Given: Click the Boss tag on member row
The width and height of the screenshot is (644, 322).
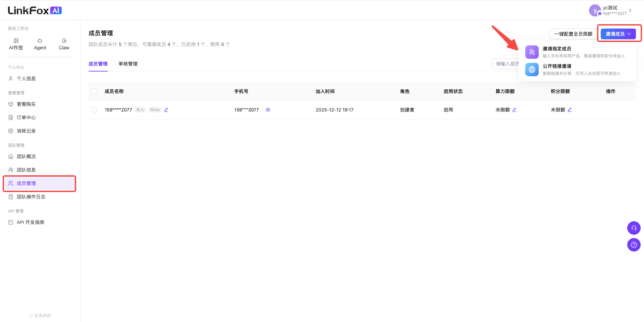Looking at the screenshot, I should pyautogui.click(x=155, y=110).
